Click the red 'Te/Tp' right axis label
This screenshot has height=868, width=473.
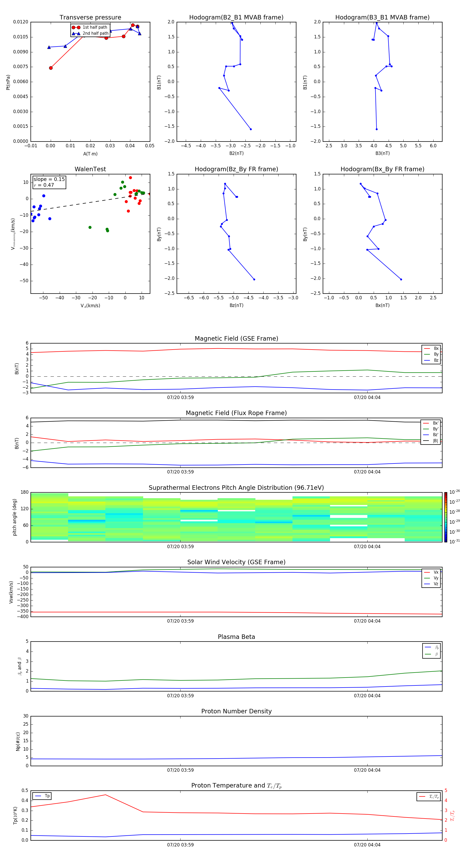pyautogui.click(x=453, y=816)
